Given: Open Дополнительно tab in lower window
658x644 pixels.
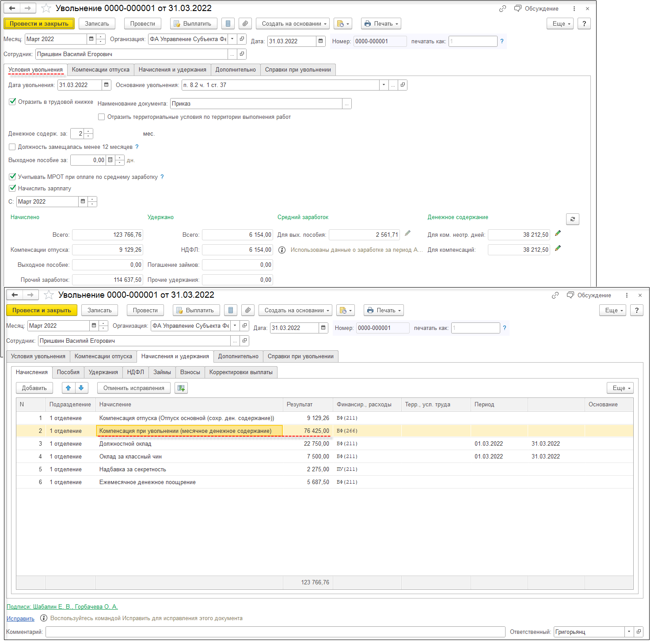Looking at the screenshot, I should (x=238, y=356).
